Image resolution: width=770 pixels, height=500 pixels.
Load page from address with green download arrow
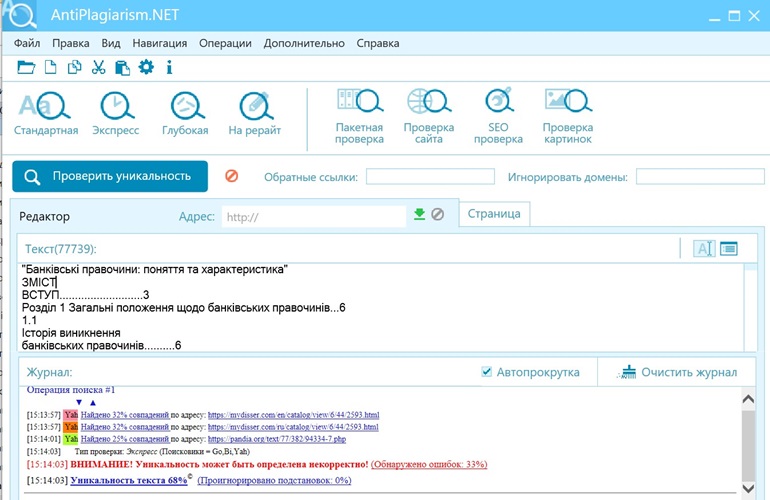tap(419, 214)
